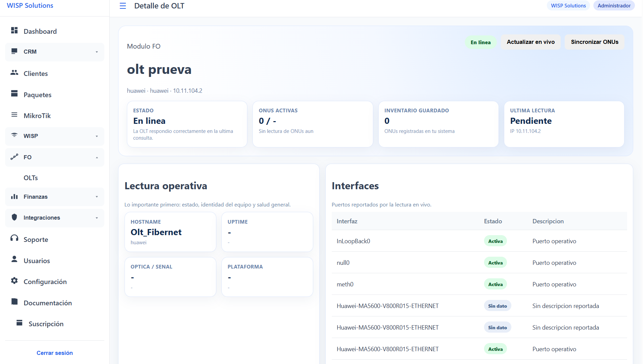This screenshot has width=643, height=364.
Task: Click the Configuración gear icon
Action: [14, 281]
